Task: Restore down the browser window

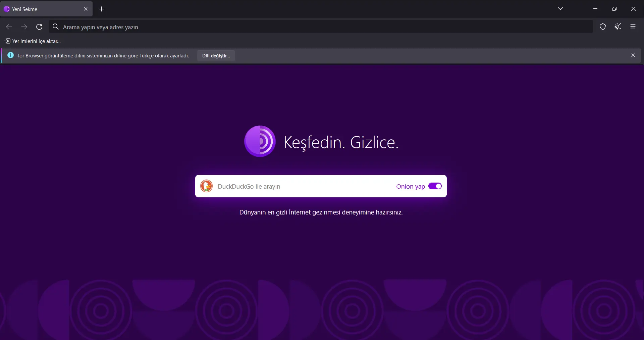Action: 614,9
